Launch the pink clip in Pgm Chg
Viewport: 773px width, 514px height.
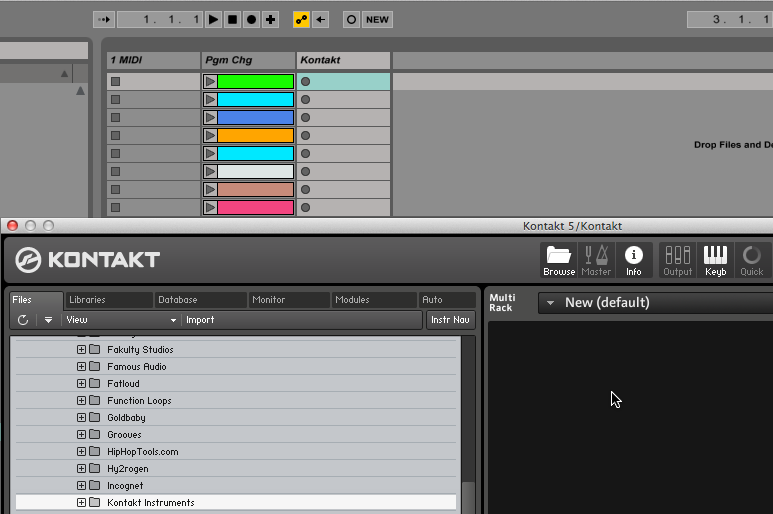tap(210, 207)
